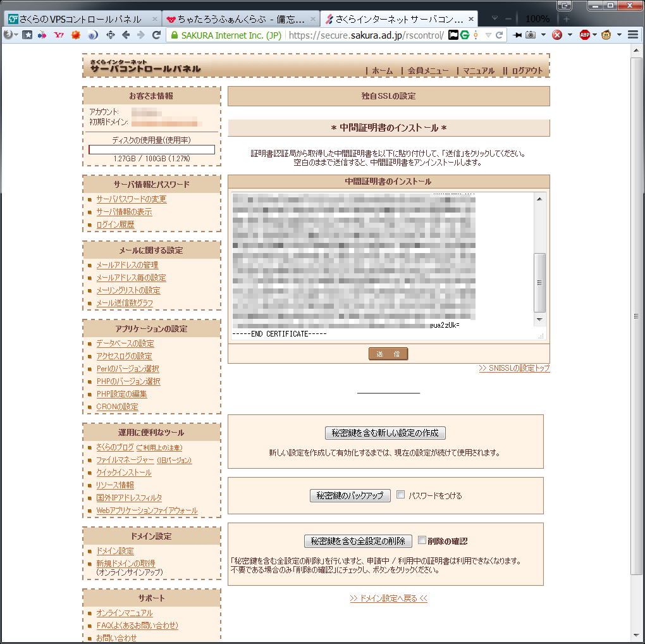
Task: Switch to the ちゃたろうふぁんくらぶ tab
Action: 241,19
